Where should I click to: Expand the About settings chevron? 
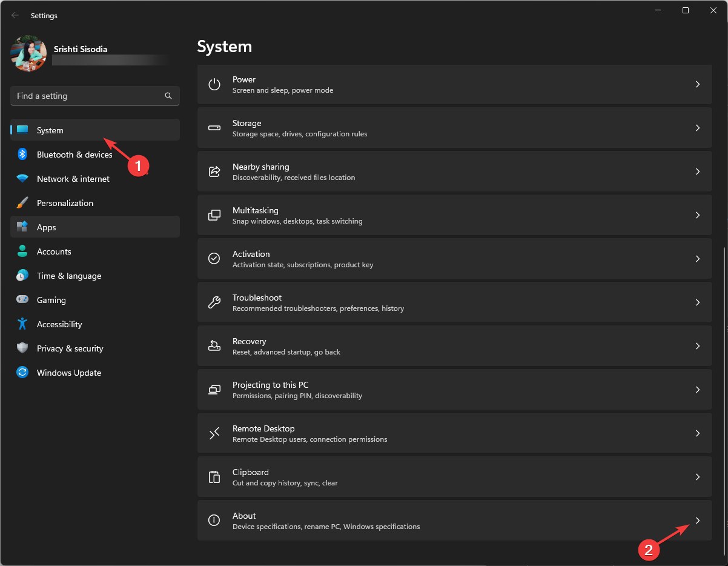[698, 521]
